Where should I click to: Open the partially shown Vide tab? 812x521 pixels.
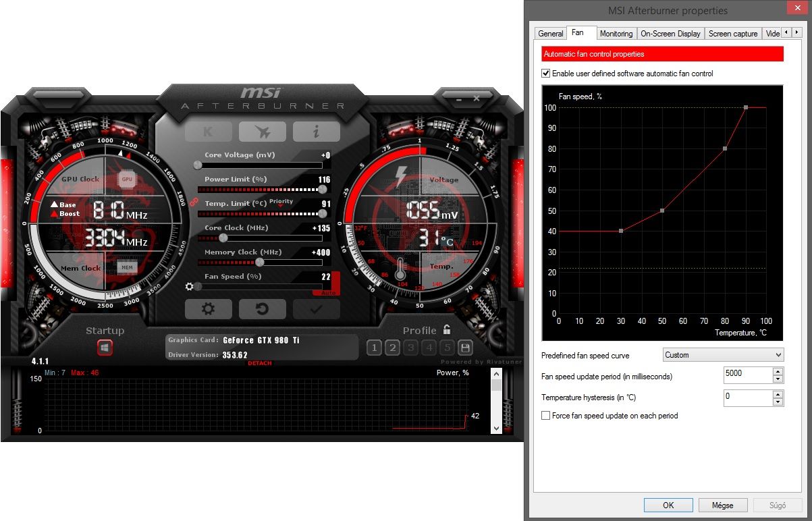pos(773,34)
